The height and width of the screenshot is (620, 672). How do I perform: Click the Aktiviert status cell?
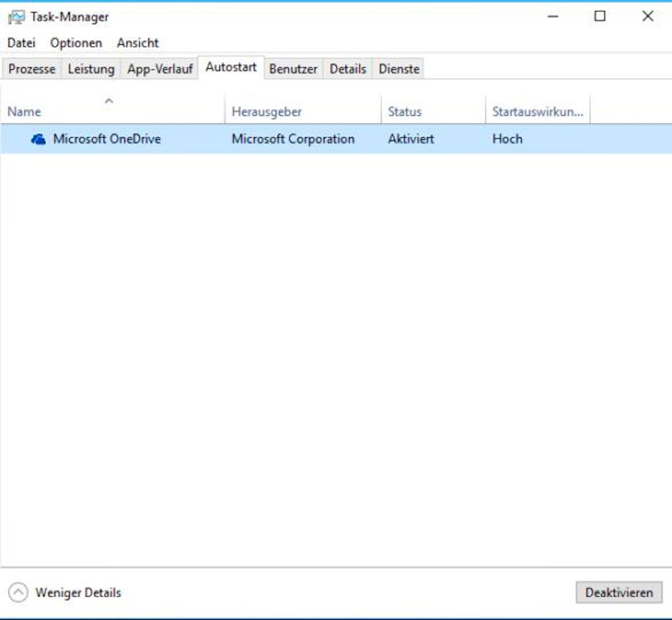(411, 139)
